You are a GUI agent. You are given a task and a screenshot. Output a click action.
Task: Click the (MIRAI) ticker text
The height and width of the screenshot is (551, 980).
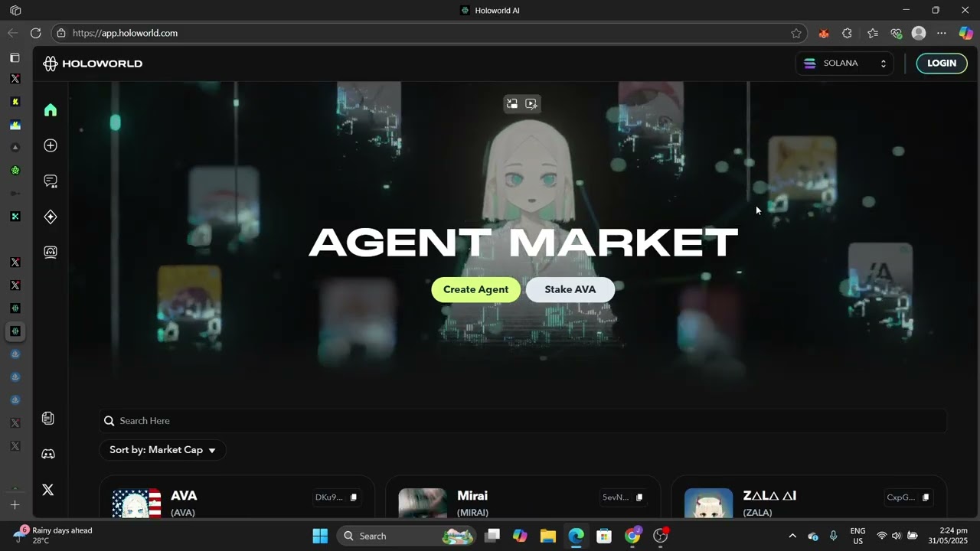pos(472,513)
